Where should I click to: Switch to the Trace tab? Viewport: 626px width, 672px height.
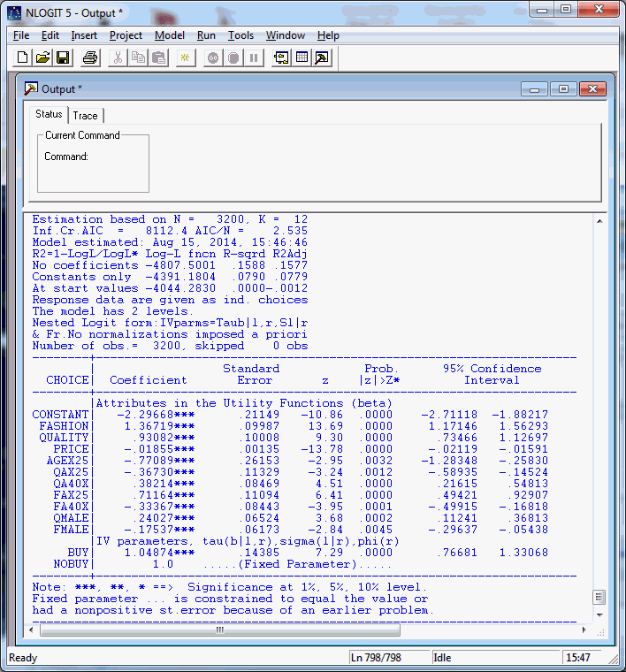pos(85,116)
